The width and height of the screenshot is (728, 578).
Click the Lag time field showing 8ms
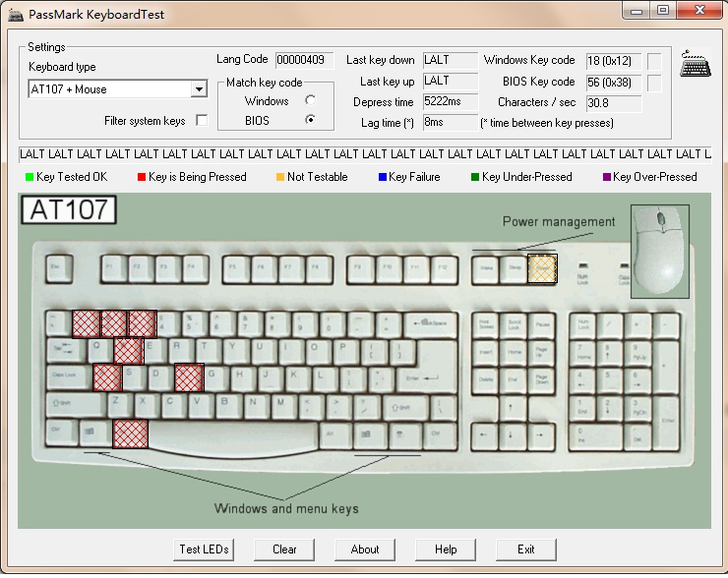(451, 123)
